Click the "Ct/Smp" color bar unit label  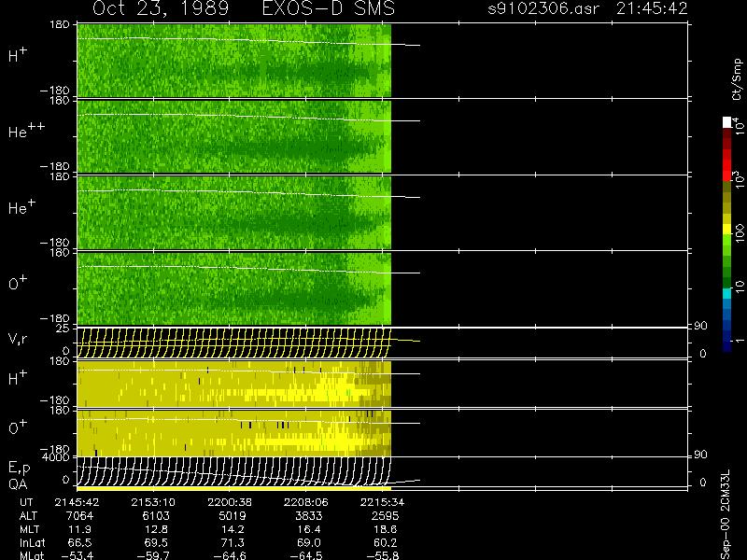pyautogui.click(x=737, y=79)
